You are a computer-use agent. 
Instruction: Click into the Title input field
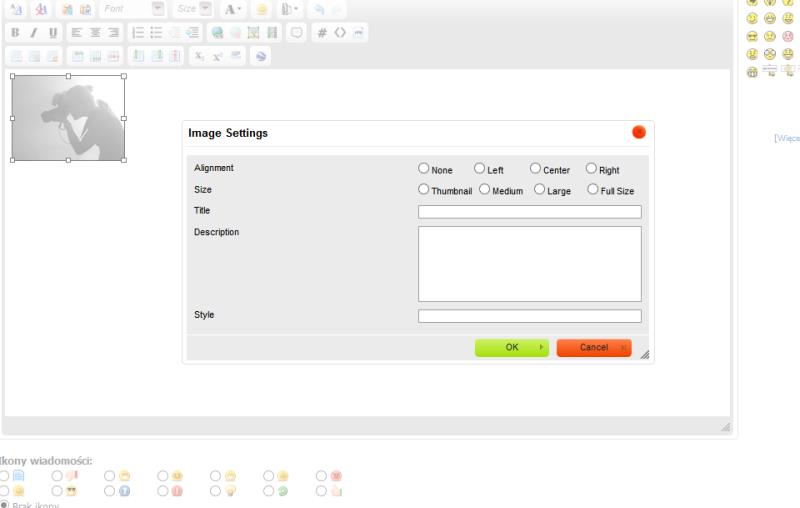pyautogui.click(x=529, y=212)
